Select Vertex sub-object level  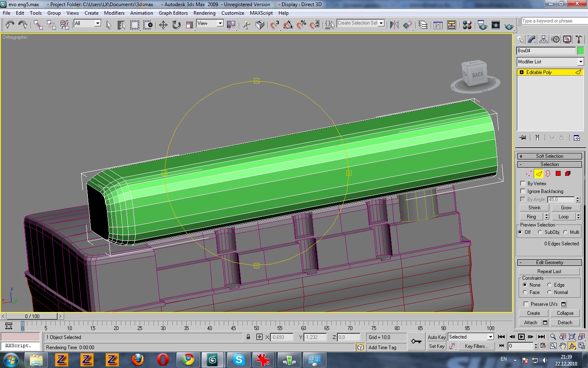[x=529, y=174]
